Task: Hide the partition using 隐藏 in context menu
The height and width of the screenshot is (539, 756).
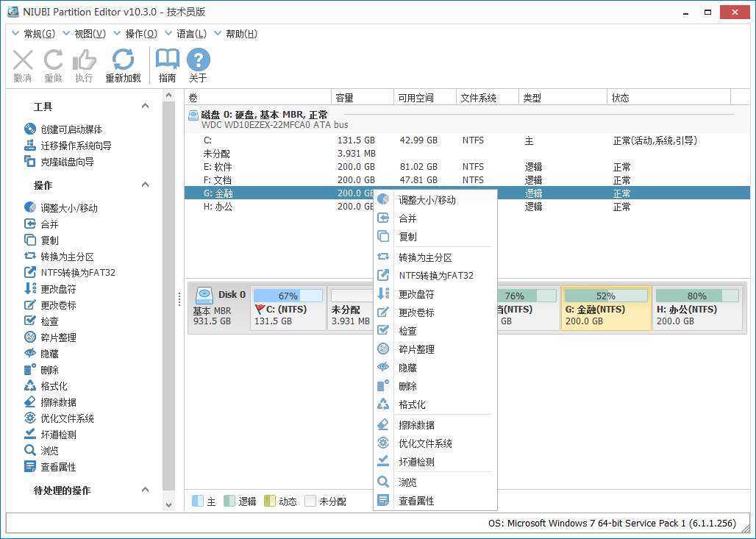Action: coord(407,368)
